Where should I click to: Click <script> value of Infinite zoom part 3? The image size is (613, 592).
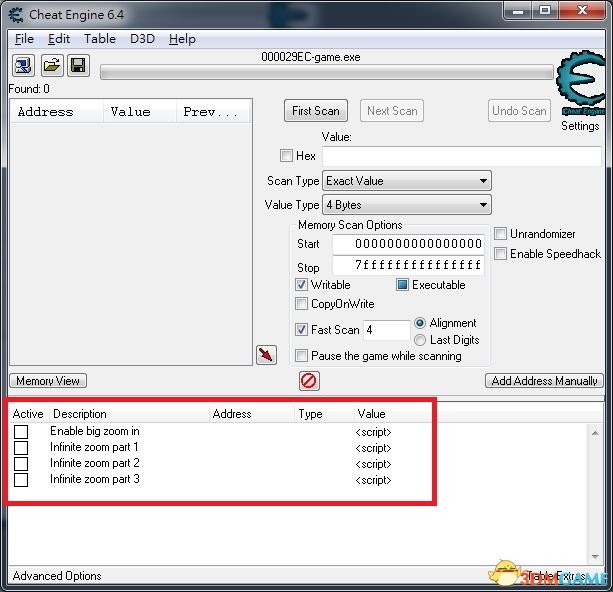[x=373, y=480]
